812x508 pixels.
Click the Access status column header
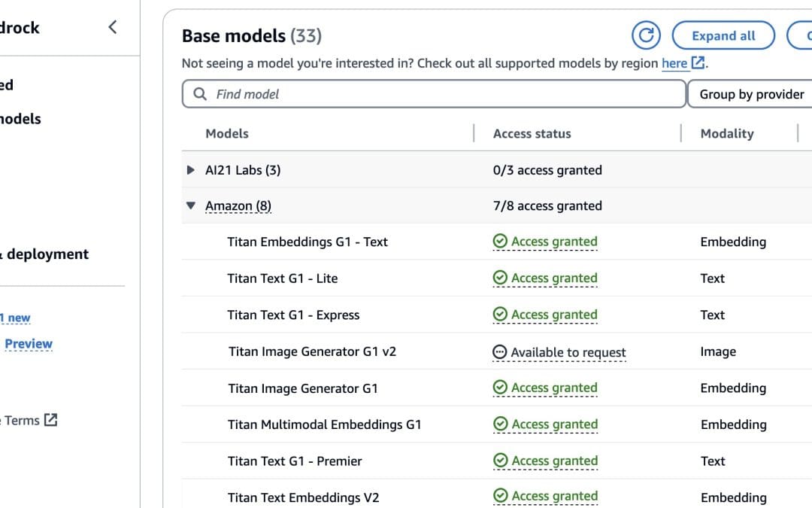click(x=532, y=133)
